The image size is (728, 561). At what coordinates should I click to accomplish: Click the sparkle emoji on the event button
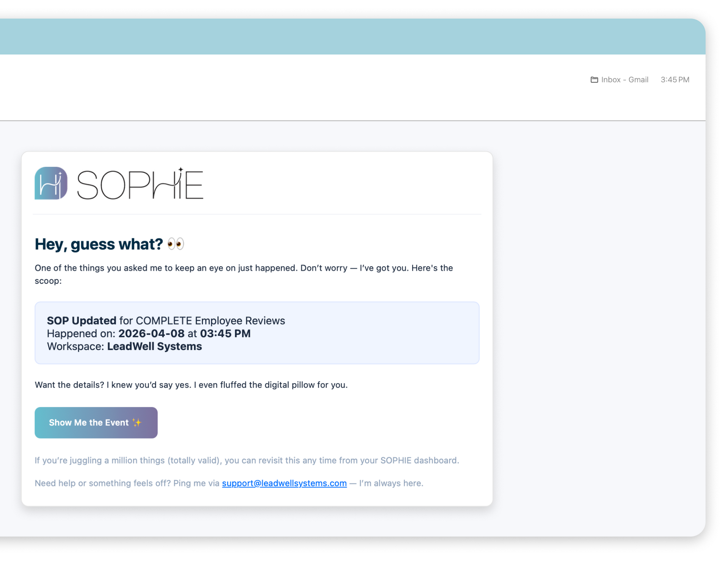click(x=137, y=423)
